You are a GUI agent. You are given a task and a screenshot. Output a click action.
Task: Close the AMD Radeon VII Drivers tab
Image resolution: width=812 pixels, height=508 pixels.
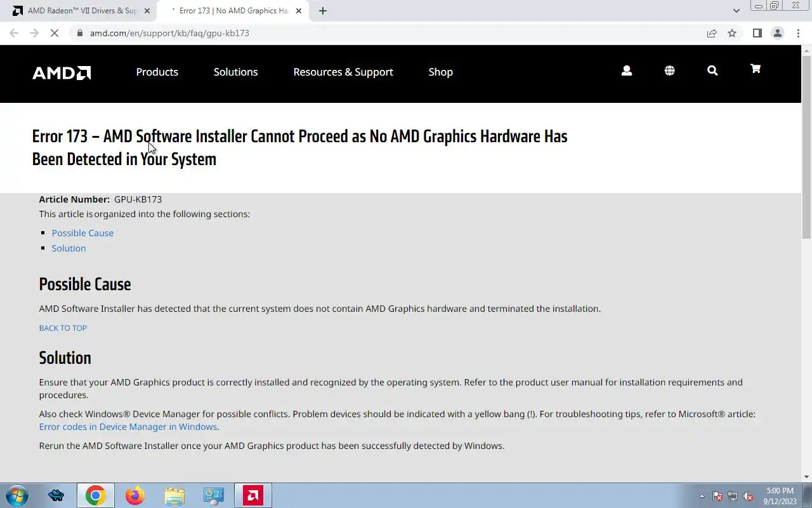point(147,11)
